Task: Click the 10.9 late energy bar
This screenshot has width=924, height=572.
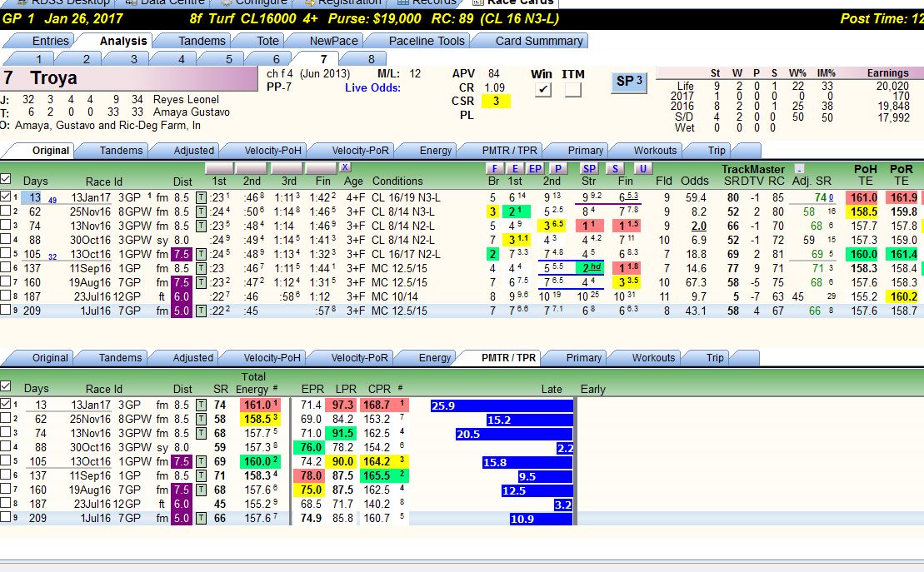Action: click(542, 519)
